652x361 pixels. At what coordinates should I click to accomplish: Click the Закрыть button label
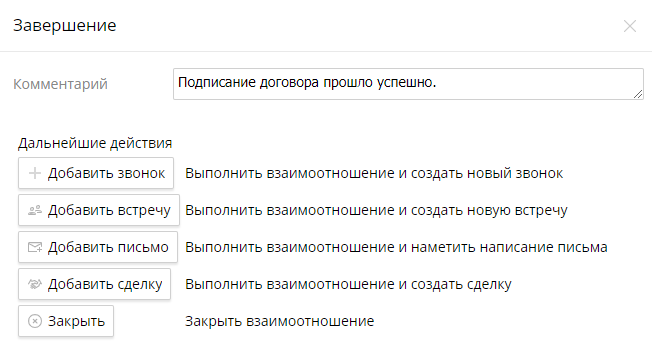tap(77, 321)
